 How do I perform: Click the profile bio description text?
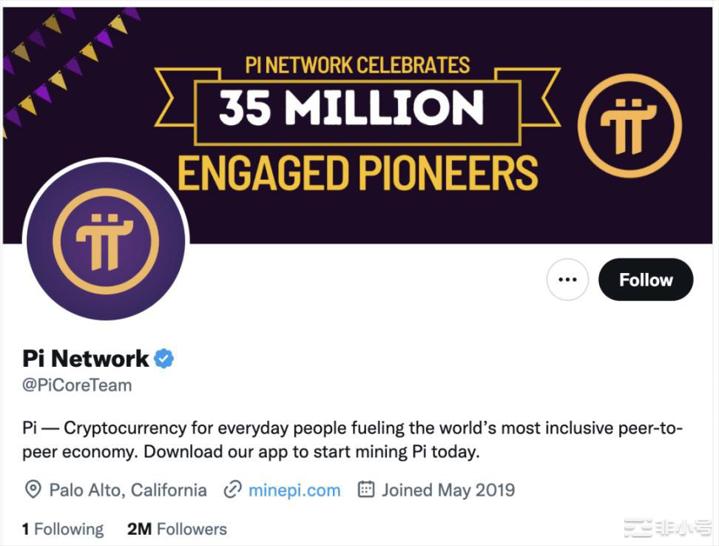click(x=352, y=440)
